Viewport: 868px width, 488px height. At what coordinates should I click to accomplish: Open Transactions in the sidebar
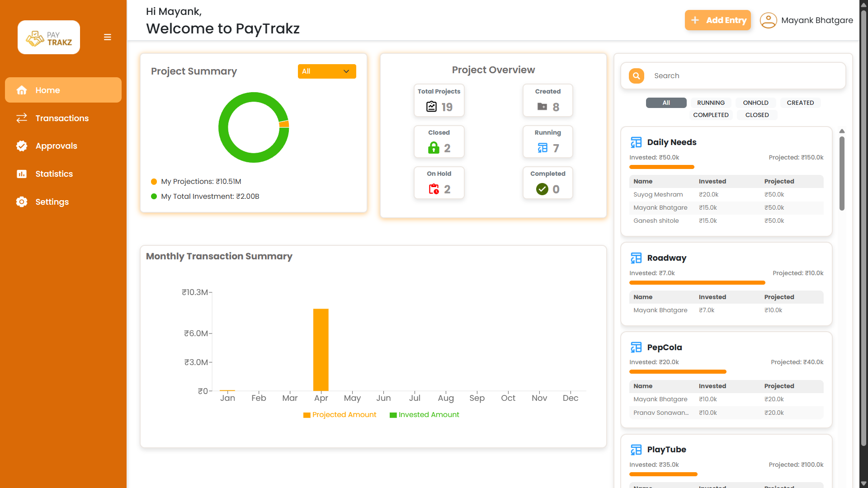(62, 118)
